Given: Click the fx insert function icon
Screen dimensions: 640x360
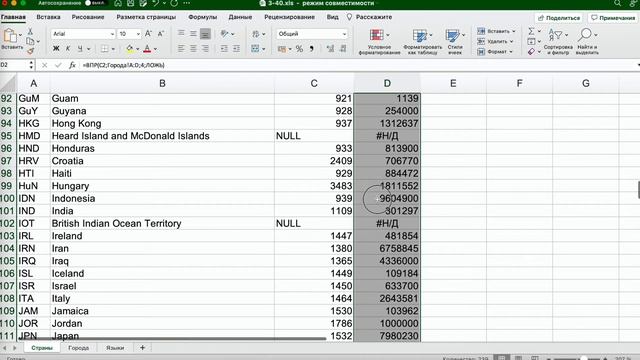Looking at the screenshot, I should pos(72,65).
